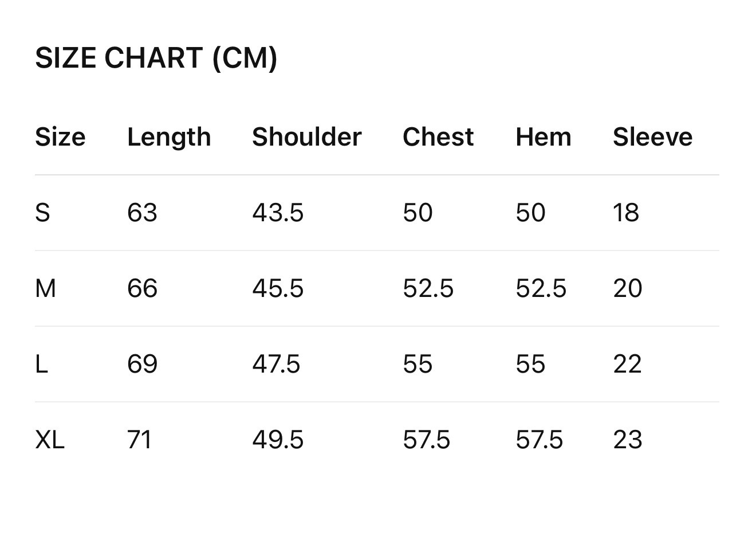
Task: Select sleeve value 20 for size M
Action: pos(627,288)
